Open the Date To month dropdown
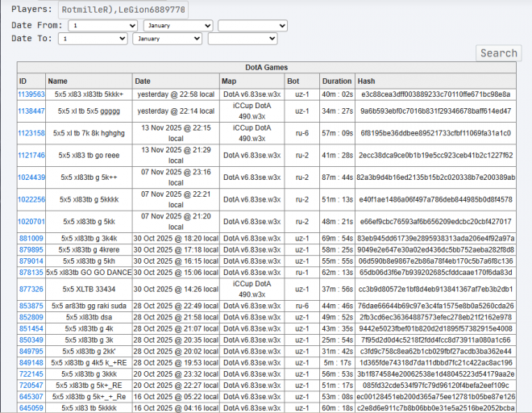The height and width of the screenshot is (413, 532). coord(168,39)
